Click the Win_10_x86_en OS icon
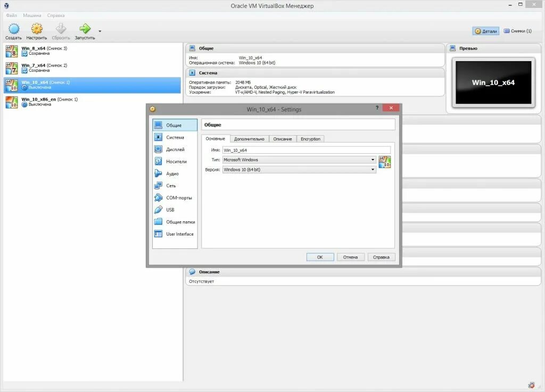 click(12, 102)
